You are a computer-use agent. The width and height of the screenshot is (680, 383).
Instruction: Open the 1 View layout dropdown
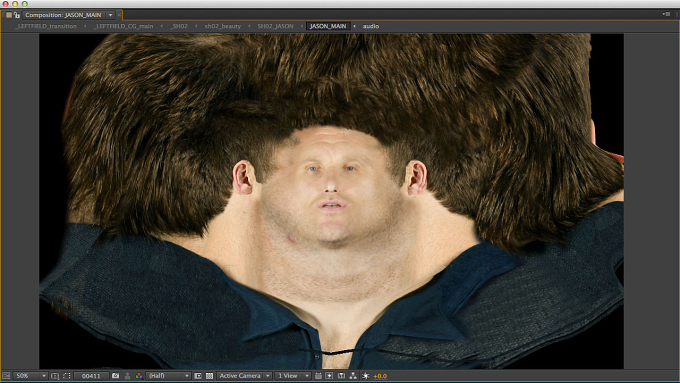coord(293,376)
